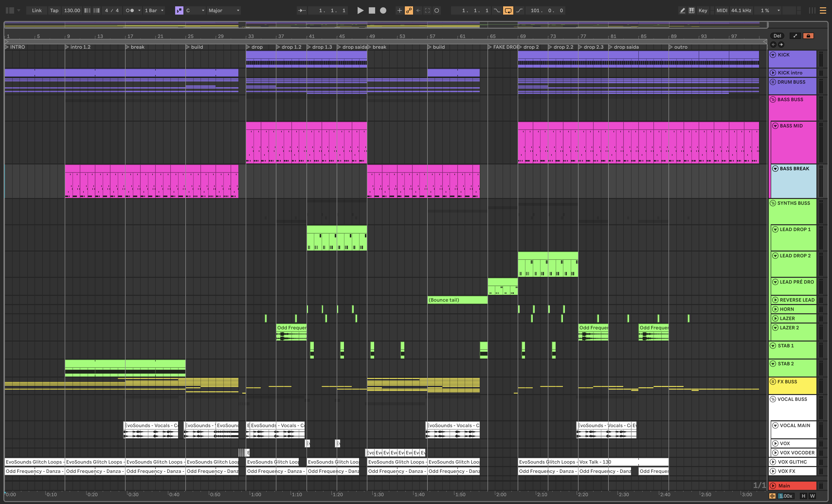Click the Del locator button
Image resolution: width=832 pixels, height=504 pixels.
point(777,36)
